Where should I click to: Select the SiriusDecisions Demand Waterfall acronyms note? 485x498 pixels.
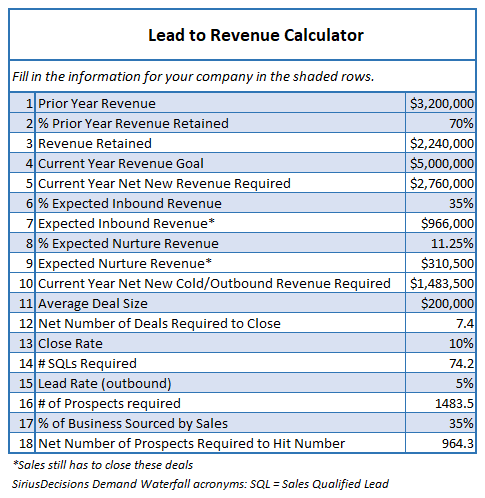tap(200, 484)
